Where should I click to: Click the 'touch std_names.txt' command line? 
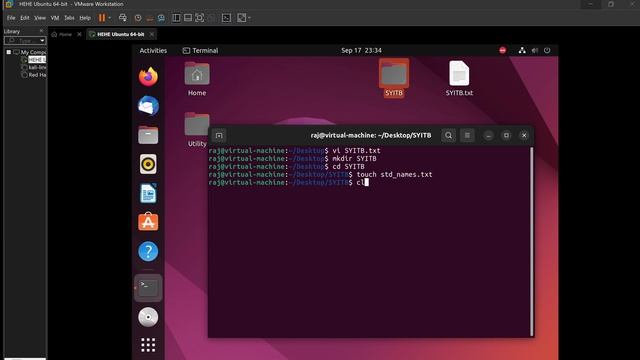click(394, 174)
